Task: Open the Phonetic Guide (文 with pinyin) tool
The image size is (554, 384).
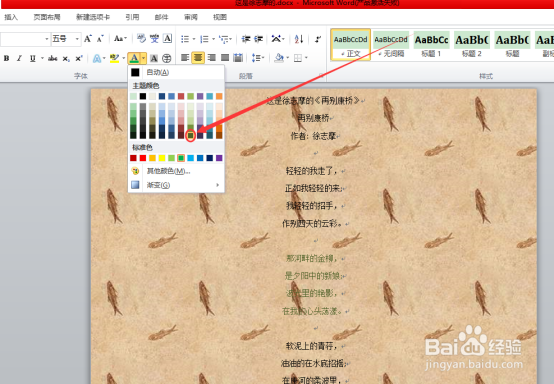Action: (154, 39)
